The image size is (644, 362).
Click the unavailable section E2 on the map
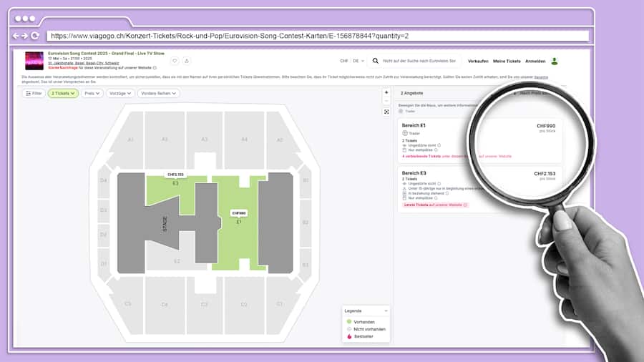click(177, 261)
